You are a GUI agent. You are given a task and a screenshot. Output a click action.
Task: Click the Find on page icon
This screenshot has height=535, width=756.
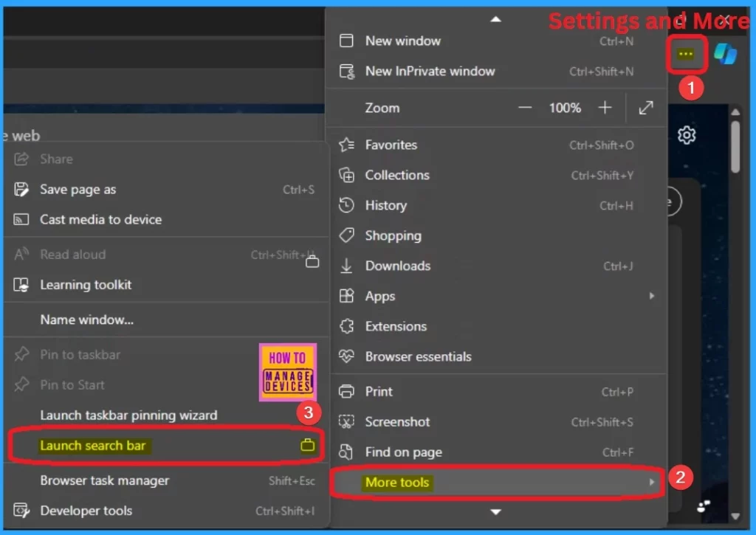pyautogui.click(x=346, y=452)
